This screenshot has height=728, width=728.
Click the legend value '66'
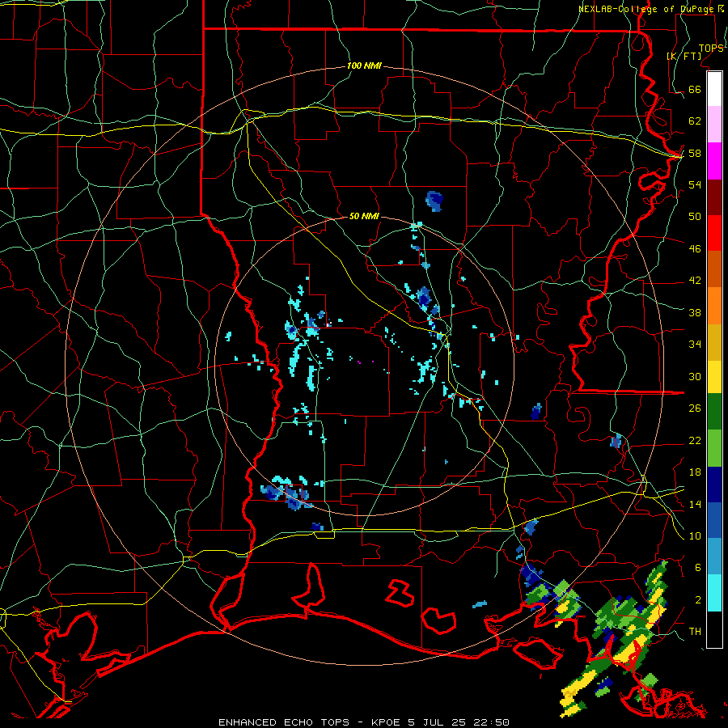coord(695,90)
